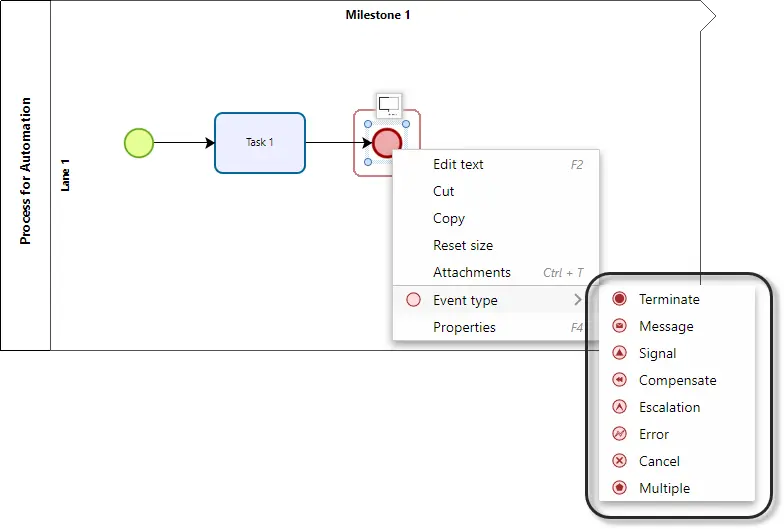Choose the Multiple event pentagon icon
The height and width of the screenshot is (529, 784).
click(619, 488)
